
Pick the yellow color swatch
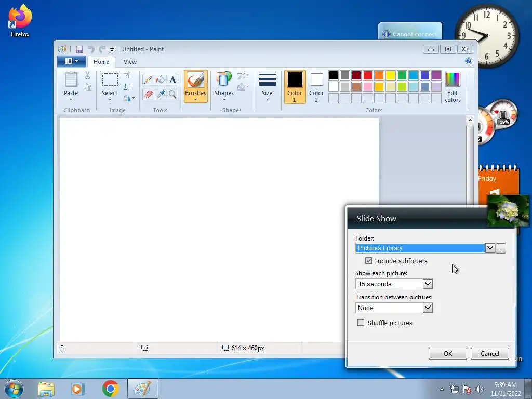(x=391, y=75)
